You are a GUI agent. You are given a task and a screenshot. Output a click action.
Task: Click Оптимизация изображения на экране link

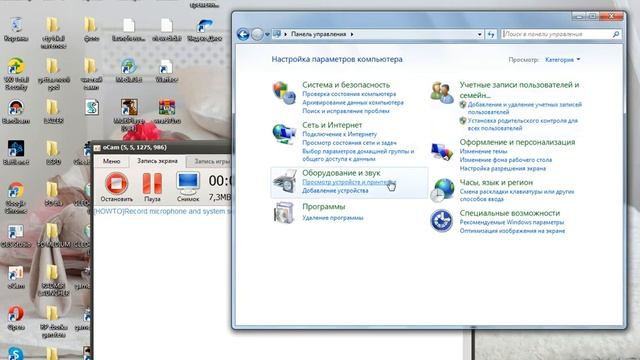(x=512, y=231)
